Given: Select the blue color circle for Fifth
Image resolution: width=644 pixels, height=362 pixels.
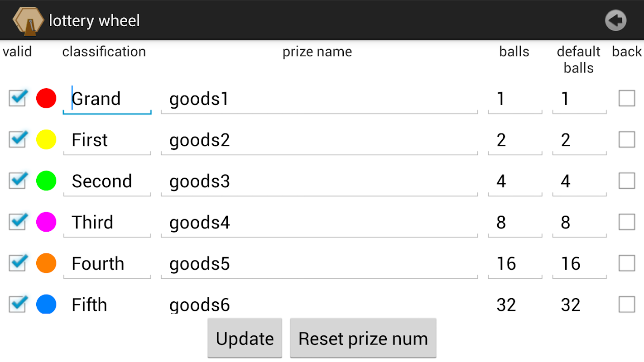Looking at the screenshot, I should tap(46, 304).
